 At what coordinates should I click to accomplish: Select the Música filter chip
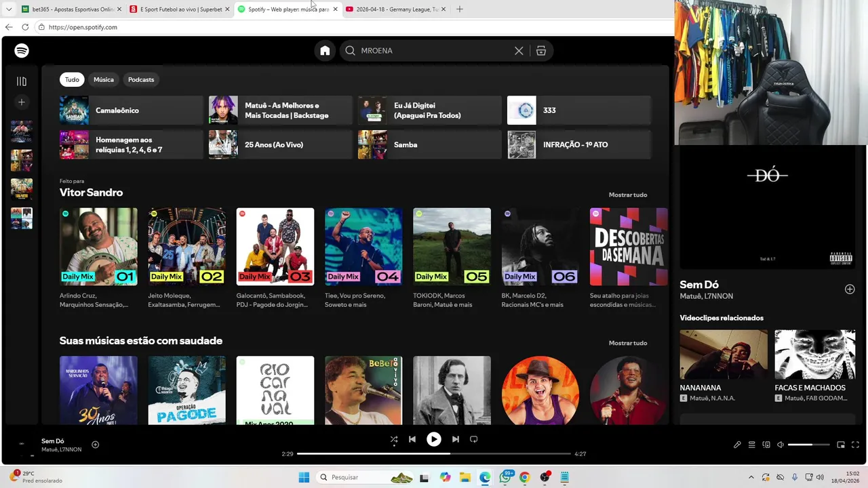click(x=104, y=79)
